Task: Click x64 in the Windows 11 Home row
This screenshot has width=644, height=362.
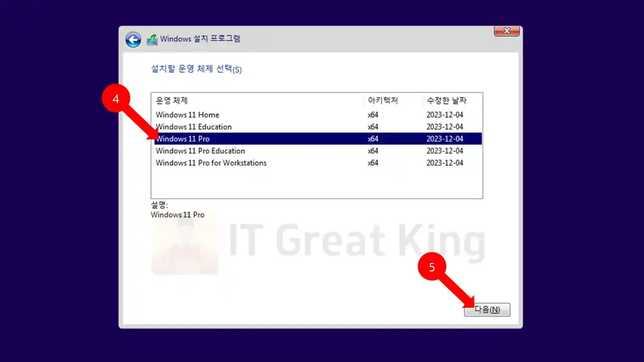Action: 373,115
